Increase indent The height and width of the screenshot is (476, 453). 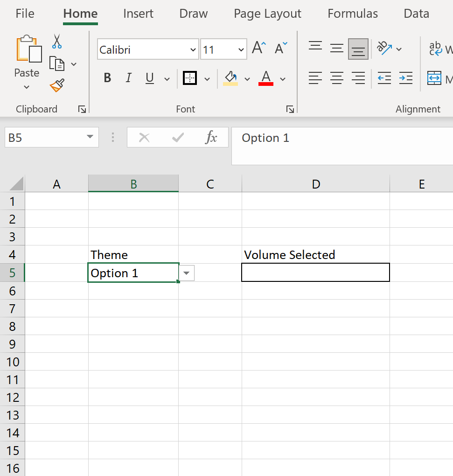coord(406,78)
